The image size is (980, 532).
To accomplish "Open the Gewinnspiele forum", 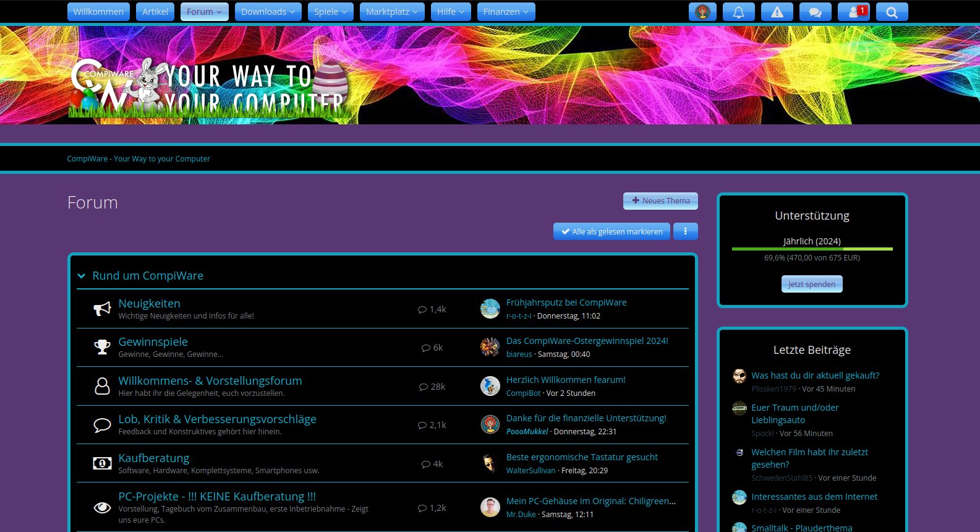I will (x=153, y=341).
